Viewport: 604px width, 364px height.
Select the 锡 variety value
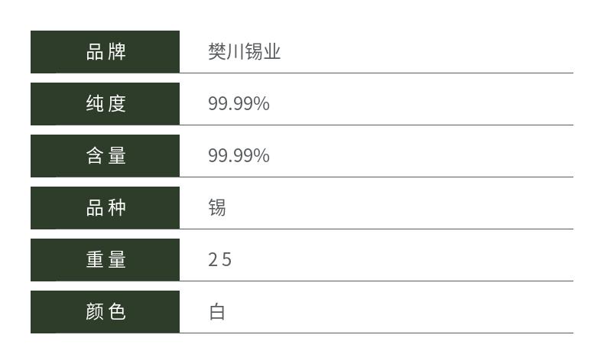click(x=217, y=207)
